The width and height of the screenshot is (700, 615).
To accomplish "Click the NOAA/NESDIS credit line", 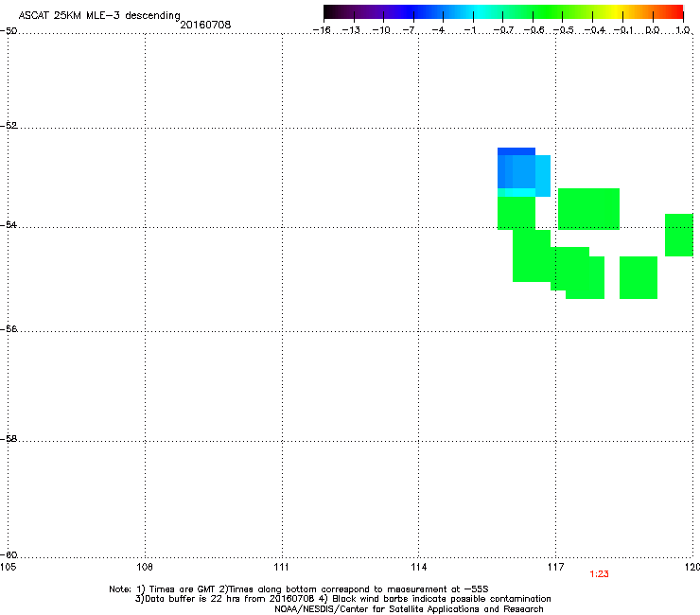I will click(x=409, y=609).
